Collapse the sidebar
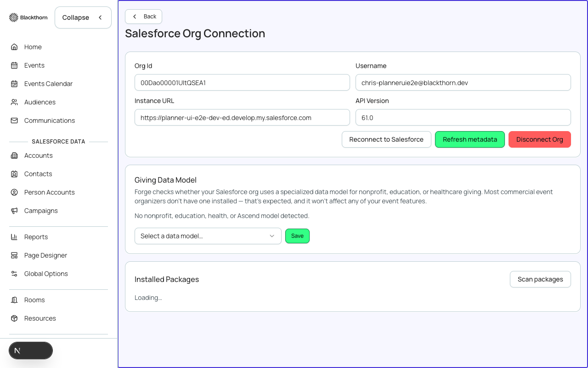The width and height of the screenshot is (588, 368). (83, 17)
